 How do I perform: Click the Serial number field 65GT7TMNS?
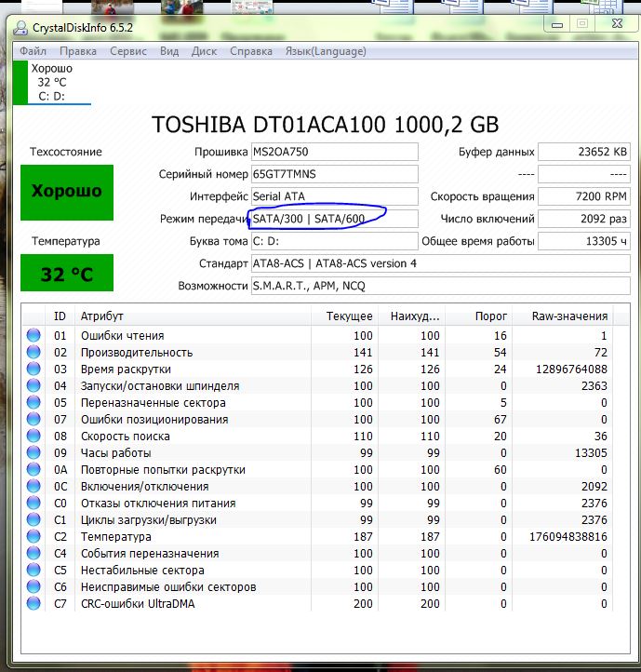pyautogui.click(x=334, y=174)
